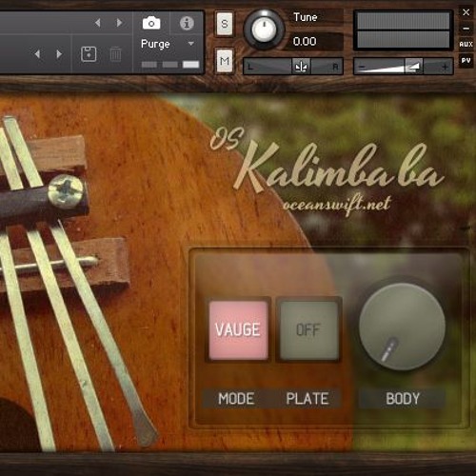Viewport: 476px width, 476px height.
Task: Click the lower right arrow
Action: [x=59, y=54]
